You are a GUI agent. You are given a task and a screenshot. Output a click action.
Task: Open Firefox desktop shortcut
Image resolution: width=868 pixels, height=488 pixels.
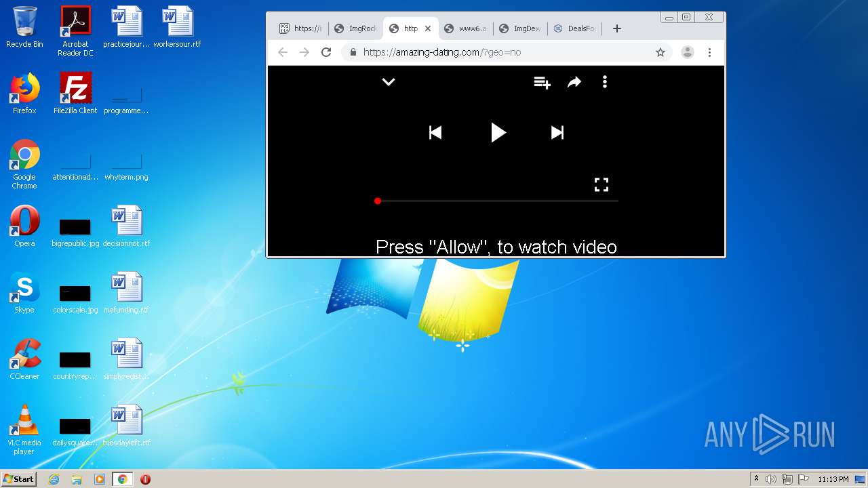pos(24,94)
